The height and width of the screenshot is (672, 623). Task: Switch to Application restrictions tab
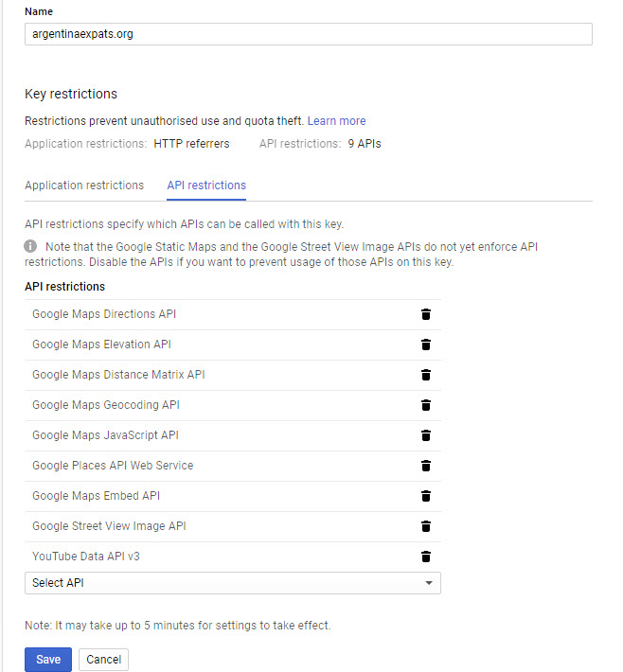84,186
